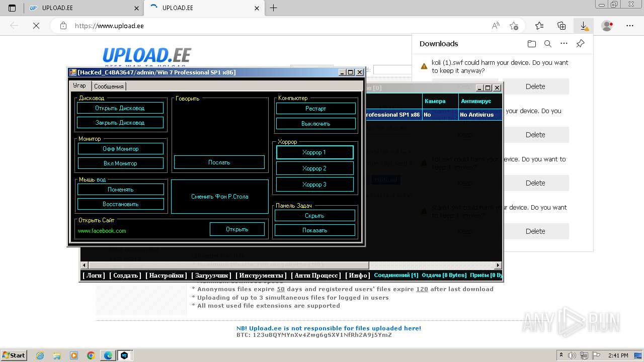Click the Downloads toolbar icon
644x362 pixels.
584,26
